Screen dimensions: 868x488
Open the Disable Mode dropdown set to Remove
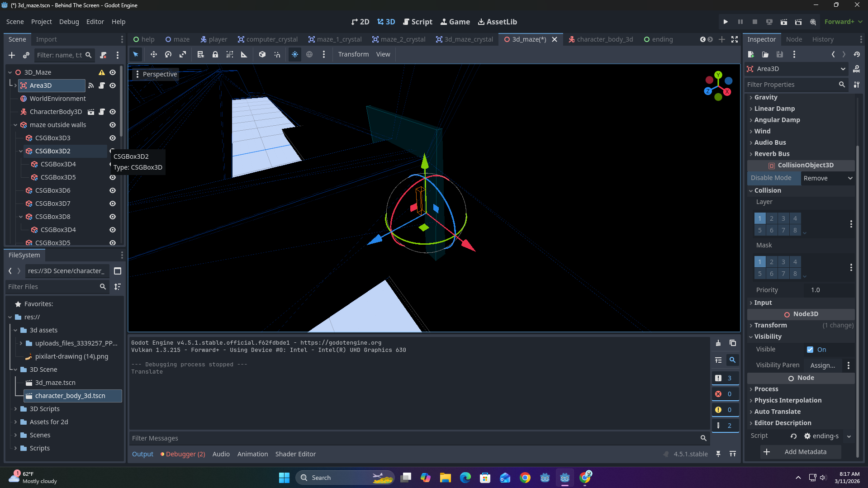click(828, 178)
